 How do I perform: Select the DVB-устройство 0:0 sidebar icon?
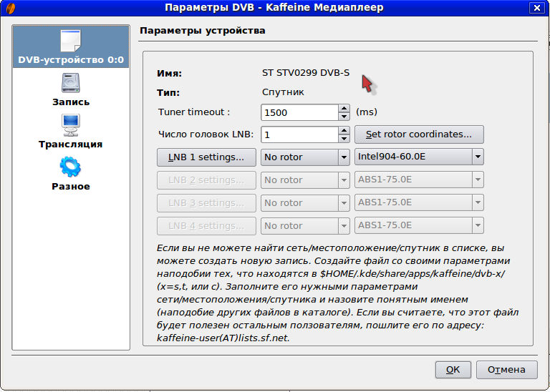[x=70, y=42]
